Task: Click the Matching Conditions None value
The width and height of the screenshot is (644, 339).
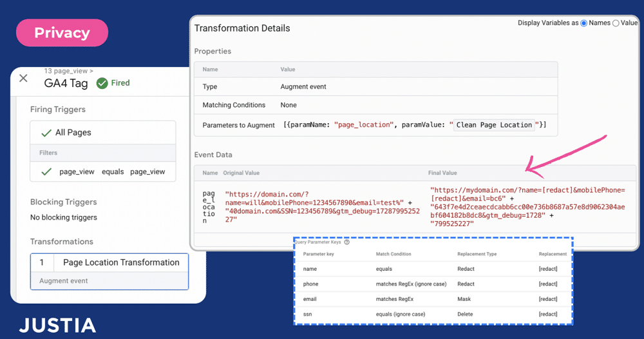Action: tap(289, 105)
